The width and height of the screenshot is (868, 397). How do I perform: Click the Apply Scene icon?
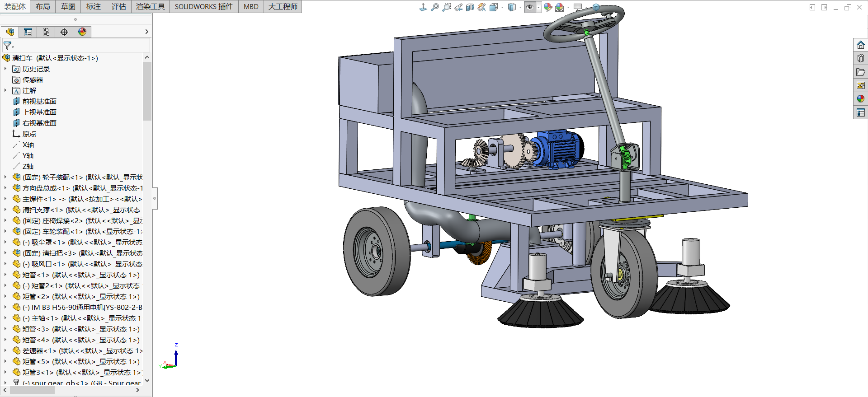click(560, 7)
